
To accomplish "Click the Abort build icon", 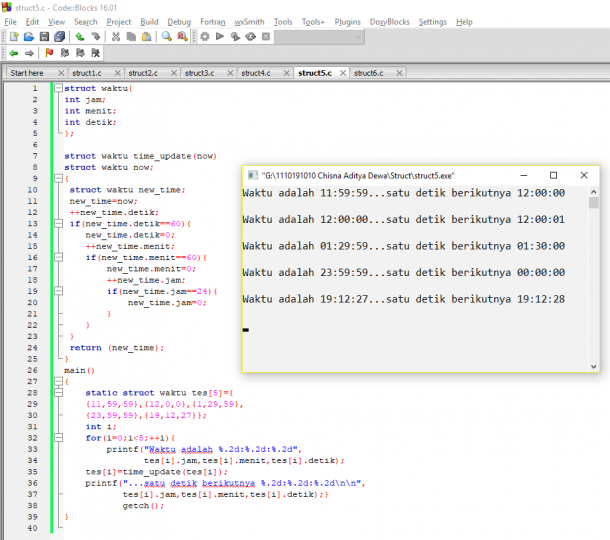I will click(x=266, y=37).
